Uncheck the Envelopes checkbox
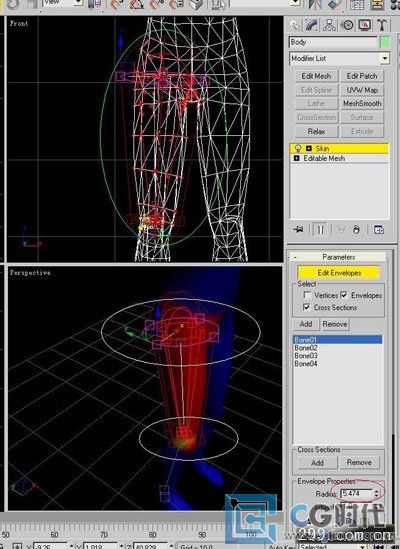Image resolution: width=400 pixels, height=549 pixels. point(344,295)
